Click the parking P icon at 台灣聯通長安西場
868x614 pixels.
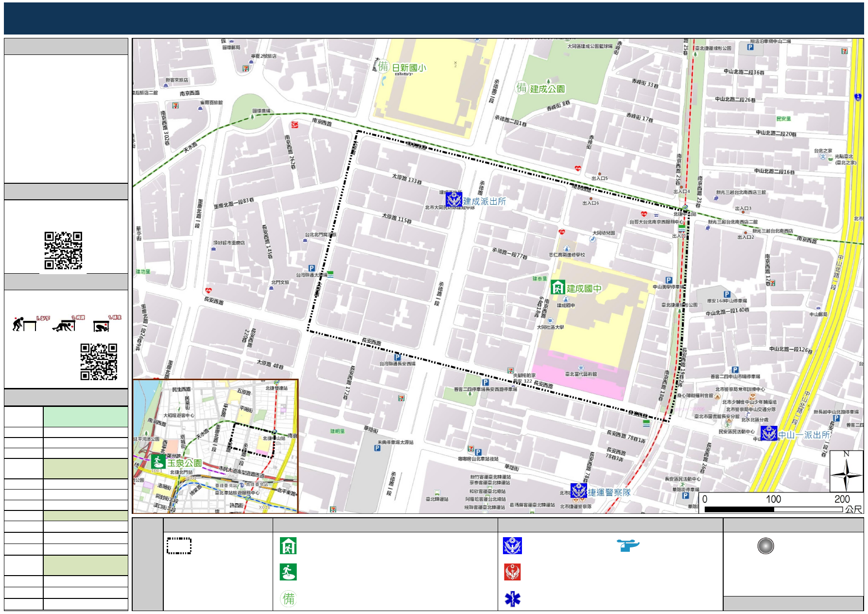point(398,357)
